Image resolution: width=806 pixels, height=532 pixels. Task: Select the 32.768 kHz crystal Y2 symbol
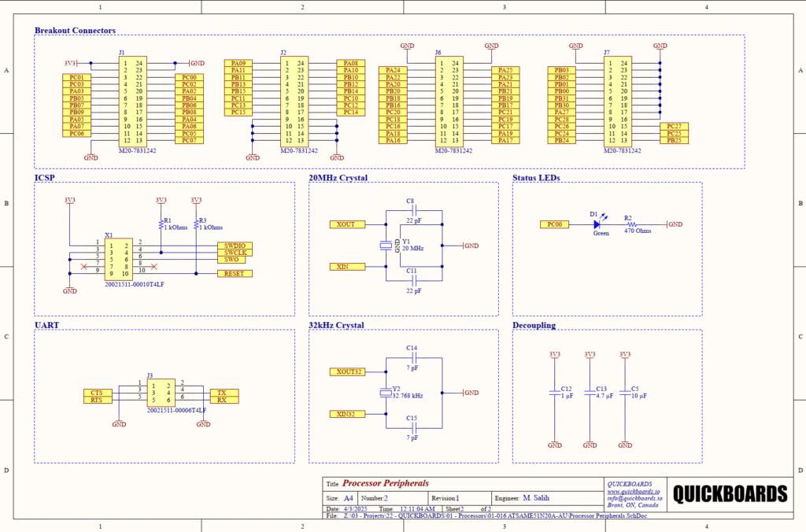[386, 393]
